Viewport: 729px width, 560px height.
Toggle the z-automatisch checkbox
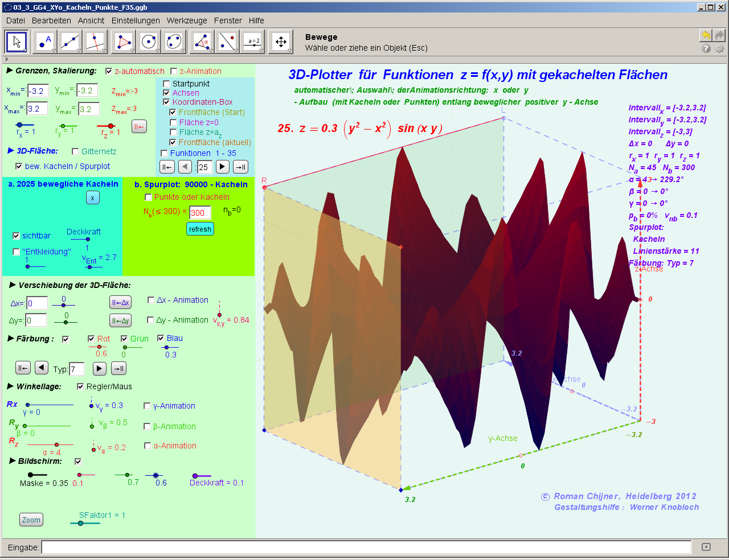[x=109, y=71]
